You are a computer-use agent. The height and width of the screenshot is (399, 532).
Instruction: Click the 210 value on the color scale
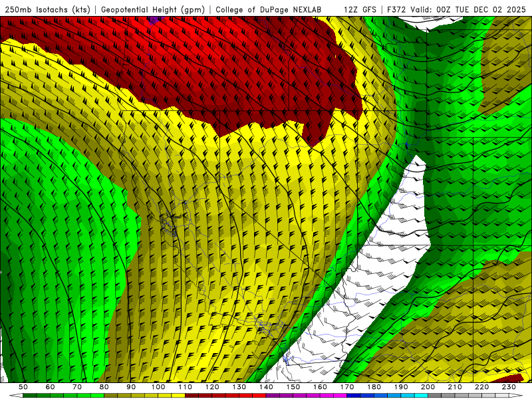click(455, 387)
